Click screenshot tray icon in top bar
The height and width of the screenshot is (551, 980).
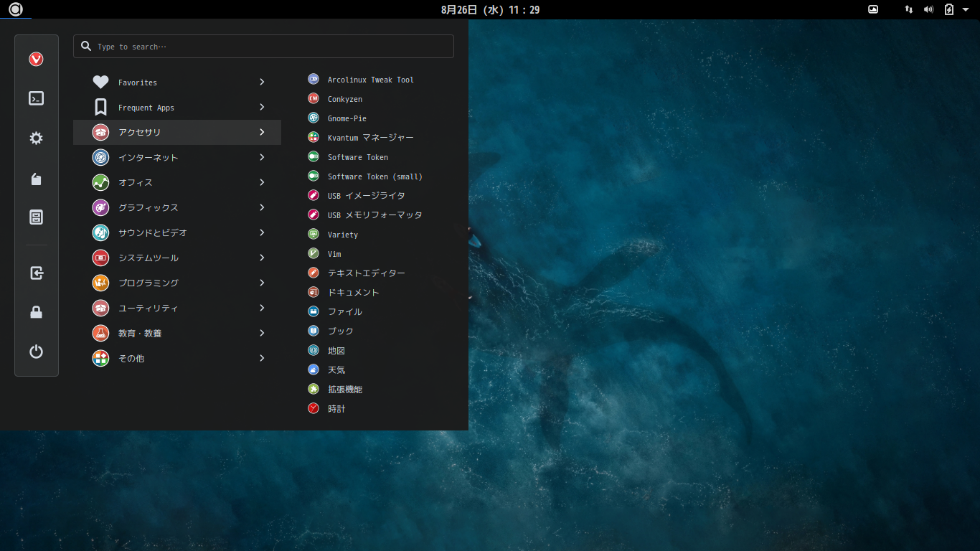click(873, 9)
